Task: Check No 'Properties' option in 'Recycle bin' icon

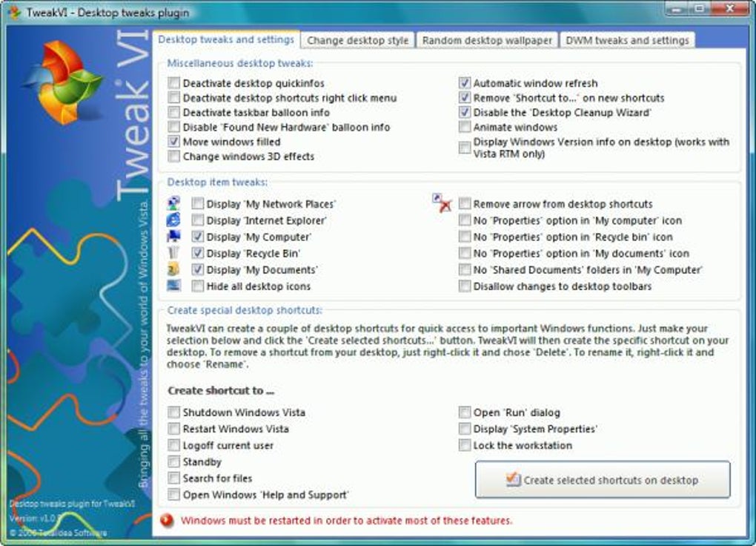Action: click(464, 237)
